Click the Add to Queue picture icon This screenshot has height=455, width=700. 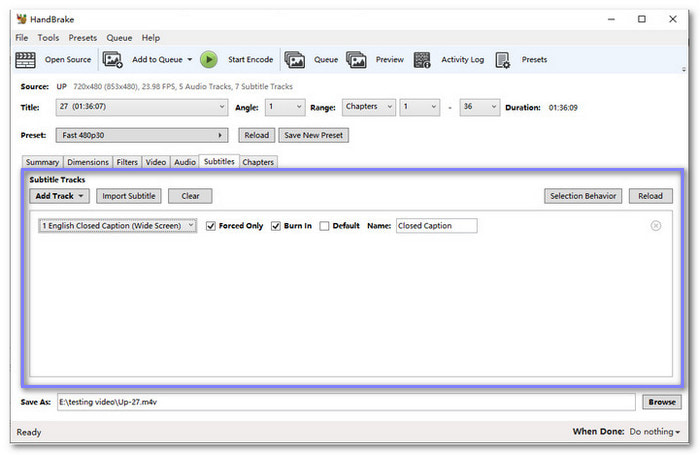[112, 60]
